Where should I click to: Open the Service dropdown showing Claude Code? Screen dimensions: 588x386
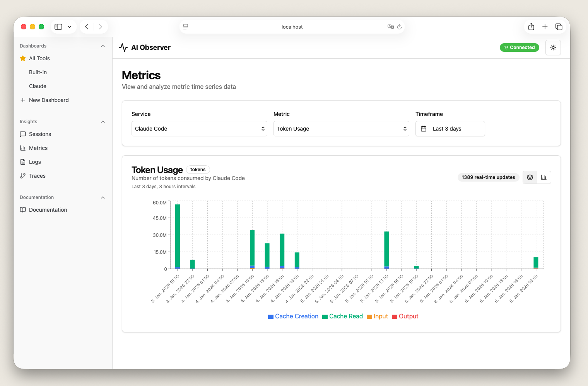click(199, 129)
